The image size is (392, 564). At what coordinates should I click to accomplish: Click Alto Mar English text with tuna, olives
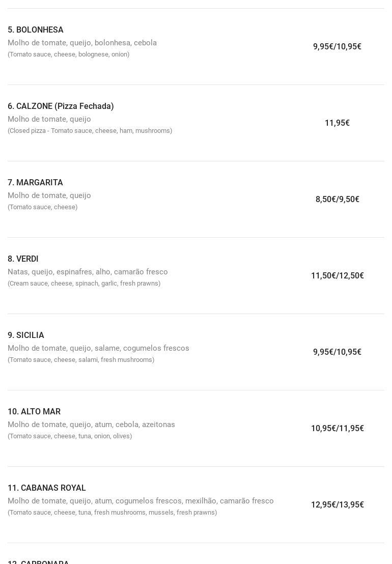coord(70,436)
